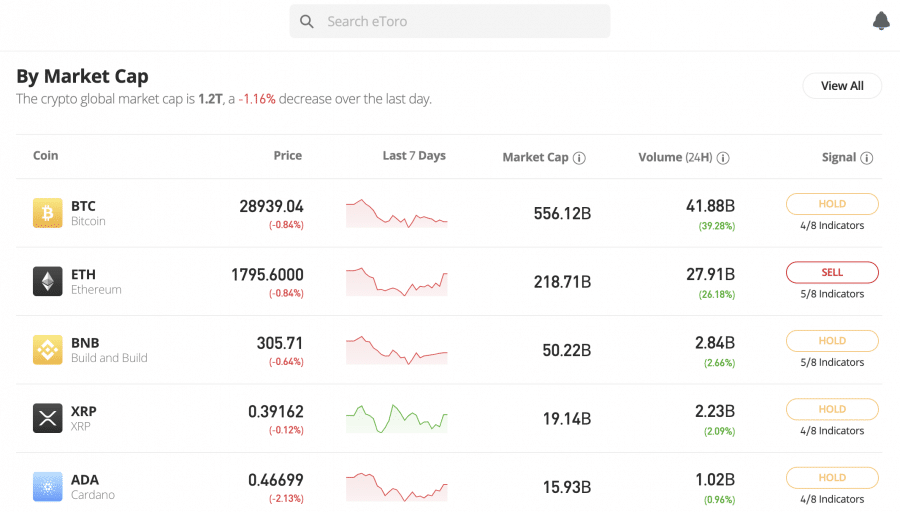900x512 pixels.
Task: Click the View All button
Action: [x=842, y=86]
